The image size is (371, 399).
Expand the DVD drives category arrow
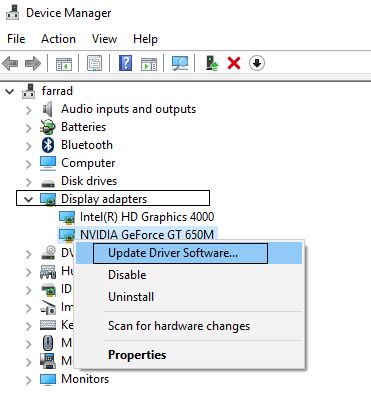29,254
